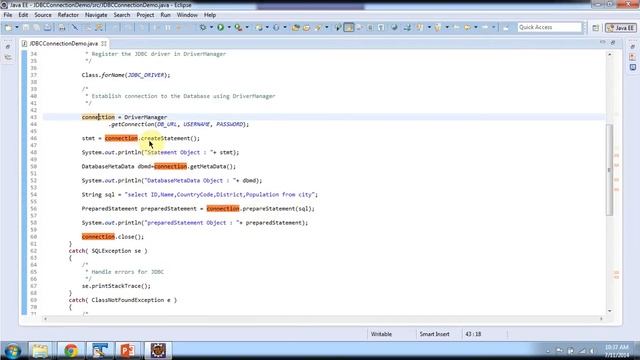
Task: Click the Search flashlight icon
Action: point(318,27)
